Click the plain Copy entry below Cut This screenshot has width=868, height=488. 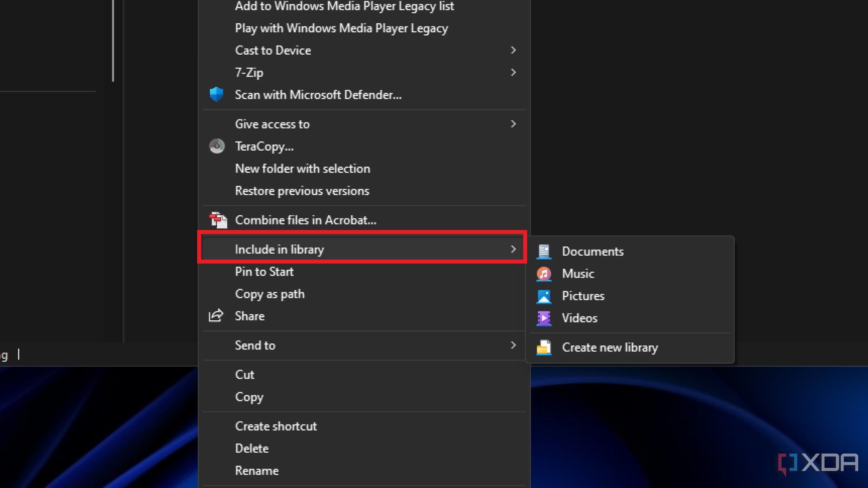pyautogui.click(x=364, y=397)
